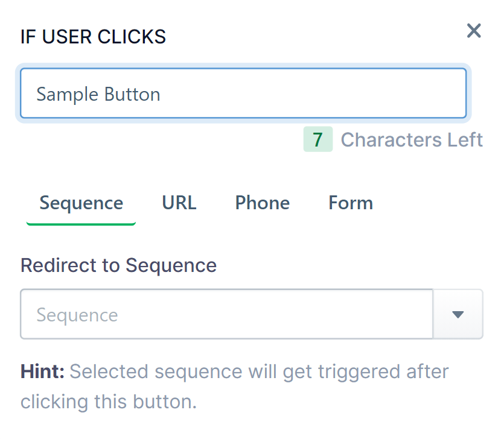This screenshot has height=439, width=504.
Task: Select the Sequence tab
Action: pyautogui.click(x=81, y=203)
